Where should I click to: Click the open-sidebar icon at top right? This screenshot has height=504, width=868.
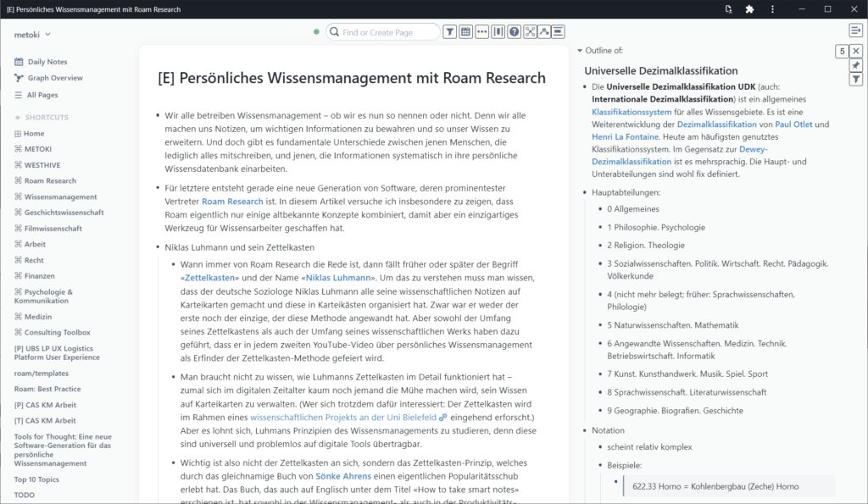tap(856, 30)
